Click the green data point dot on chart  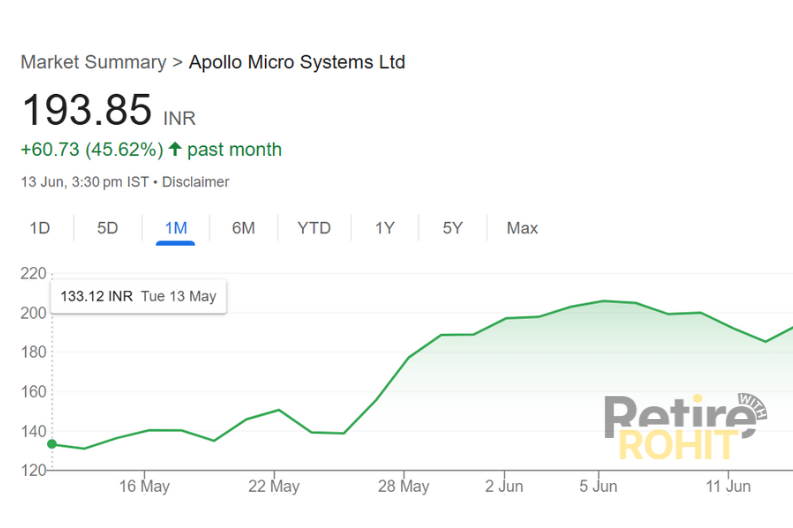(x=52, y=444)
